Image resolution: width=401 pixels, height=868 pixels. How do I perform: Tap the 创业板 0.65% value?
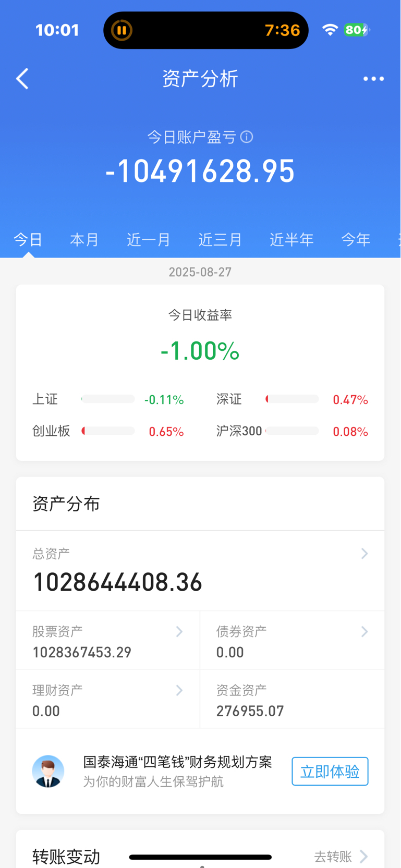(x=166, y=432)
